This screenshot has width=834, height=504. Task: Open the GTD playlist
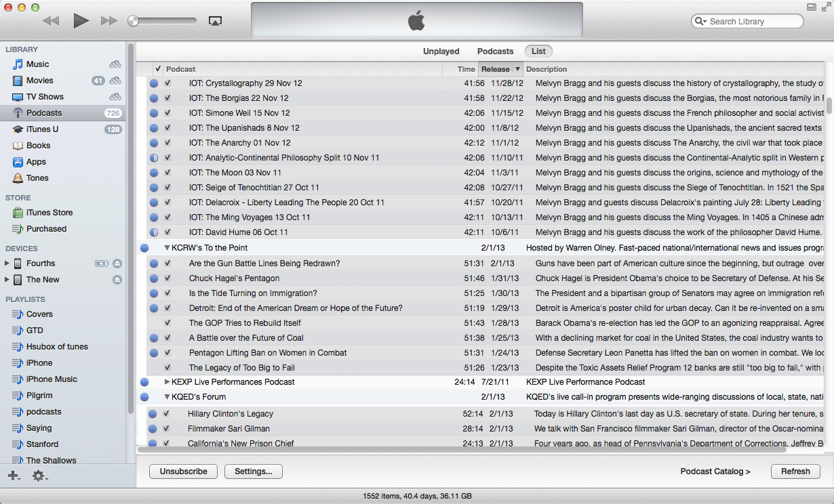click(x=35, y=331)
